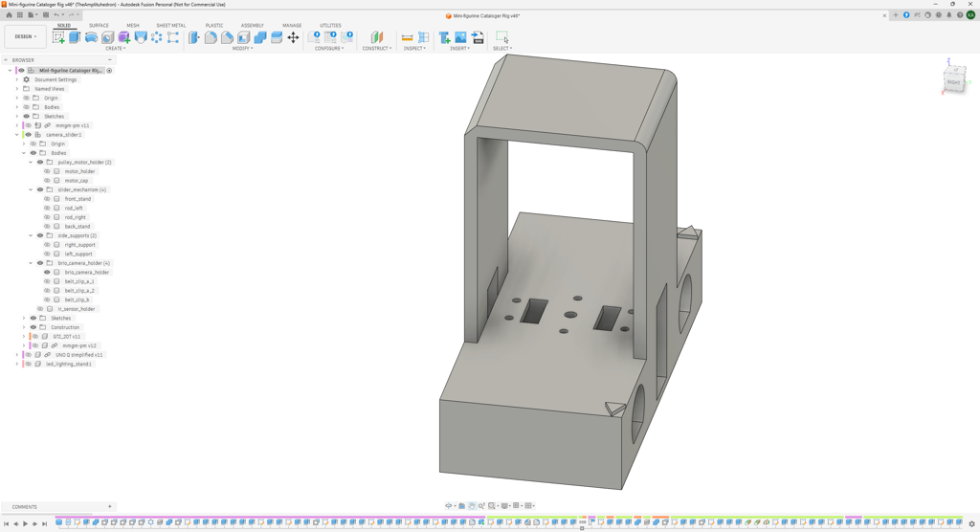Toggle visibility of led_lighting_stand:1 component
Screen dimensions: 980x532
[x=28, y=364]
